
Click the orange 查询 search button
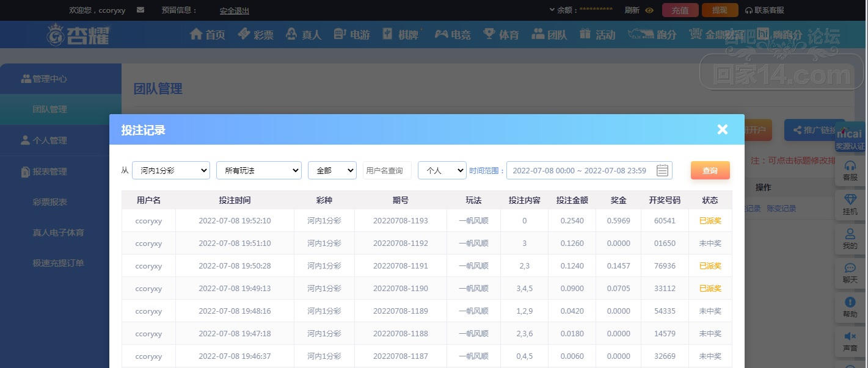[x=710, y=171]
